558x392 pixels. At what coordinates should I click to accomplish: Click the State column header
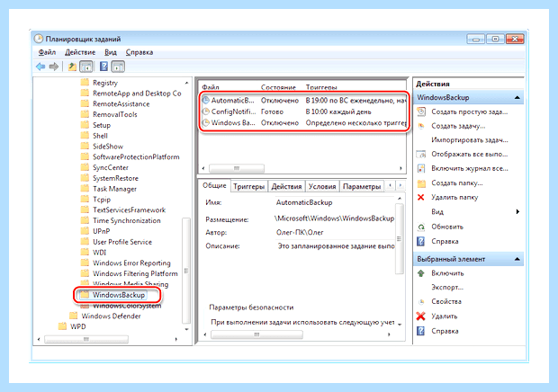pos(278,87)
